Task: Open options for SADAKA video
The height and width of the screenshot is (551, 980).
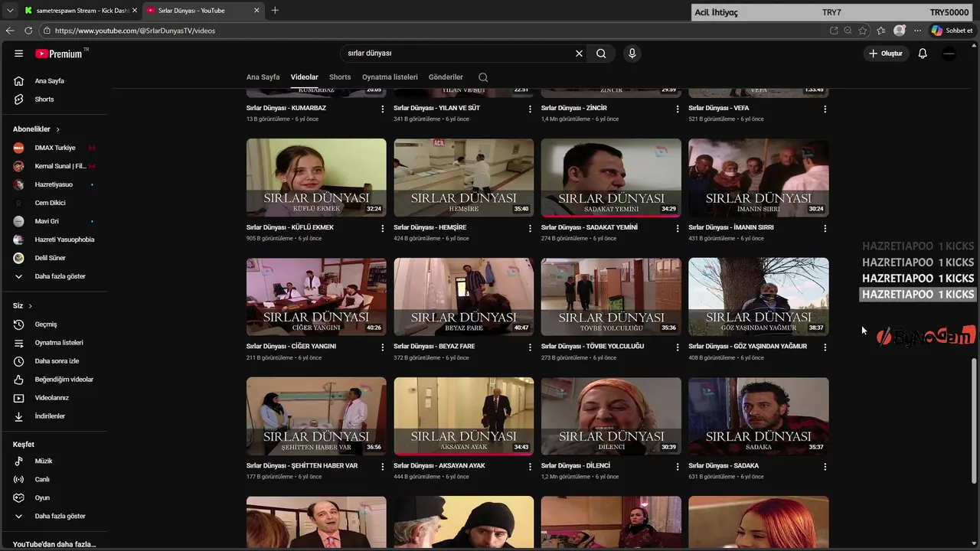Action: pos(825,467)
